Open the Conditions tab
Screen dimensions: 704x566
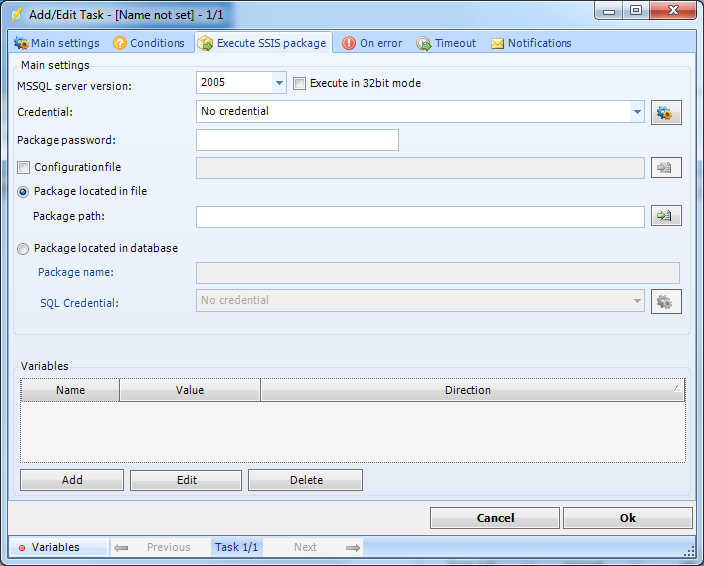(149, 43)
